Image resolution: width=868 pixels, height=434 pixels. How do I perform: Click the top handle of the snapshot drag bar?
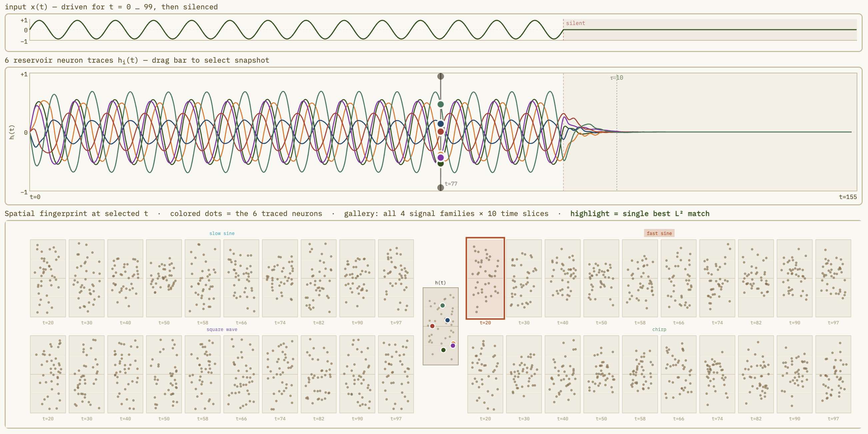tap(441, 76)
